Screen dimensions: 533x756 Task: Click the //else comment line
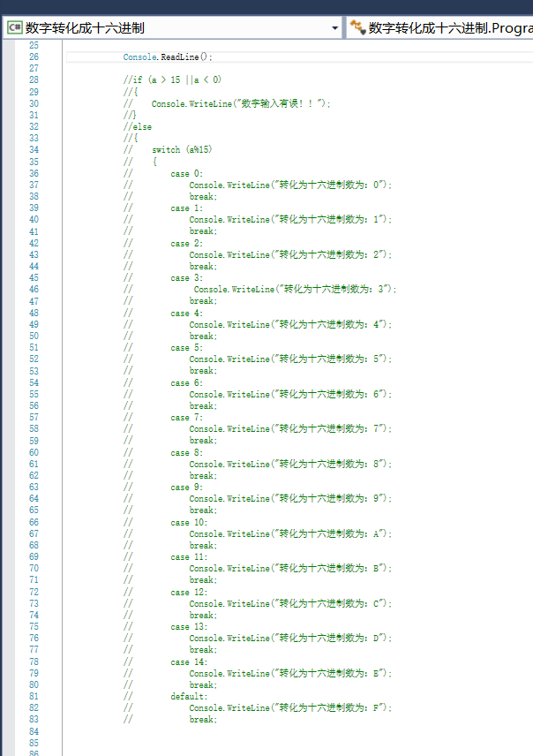point(138,127)
